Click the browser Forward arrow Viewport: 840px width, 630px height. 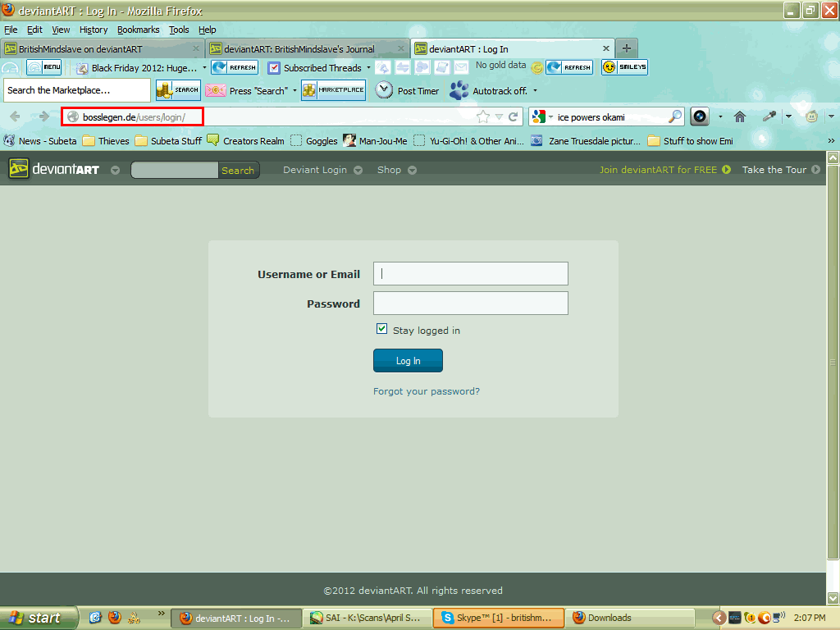coord(44,116)
